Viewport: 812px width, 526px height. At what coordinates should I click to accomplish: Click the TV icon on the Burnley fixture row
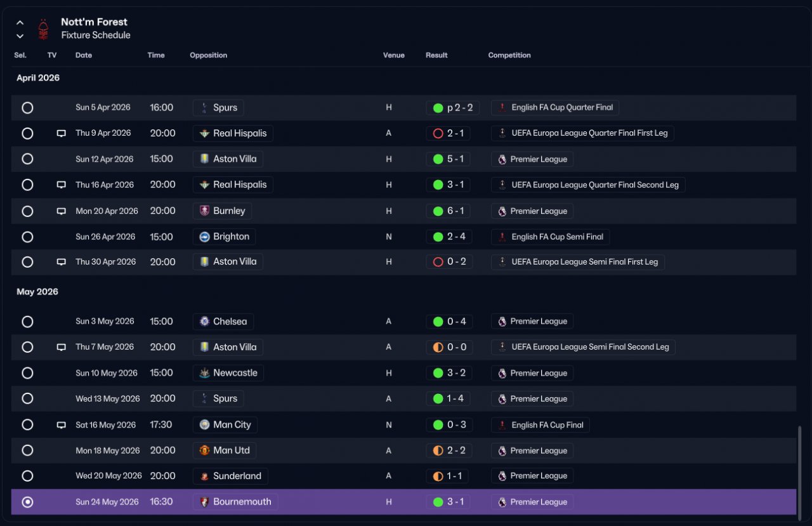62,211
